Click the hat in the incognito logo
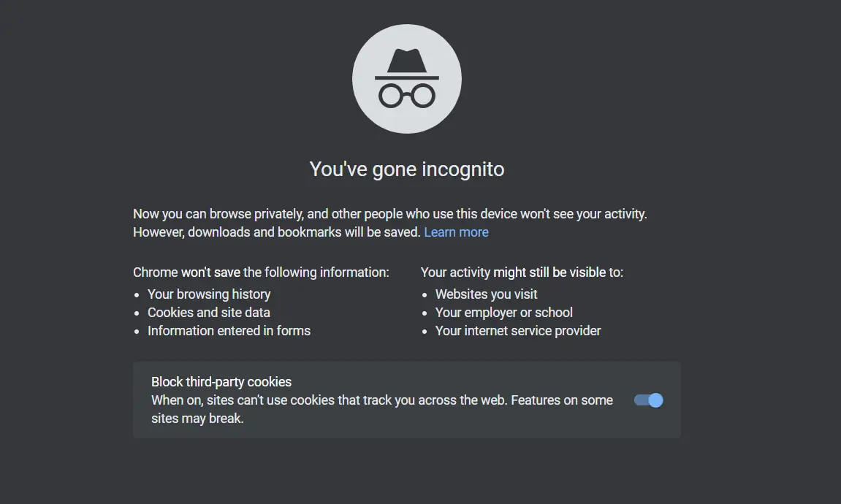 tap(407, 63)
